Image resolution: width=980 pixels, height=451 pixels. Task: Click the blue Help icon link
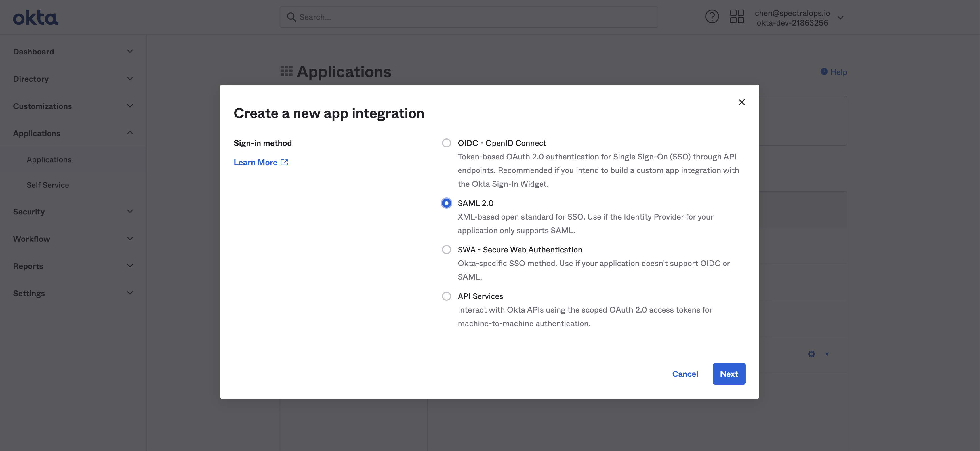click(824, 71)
